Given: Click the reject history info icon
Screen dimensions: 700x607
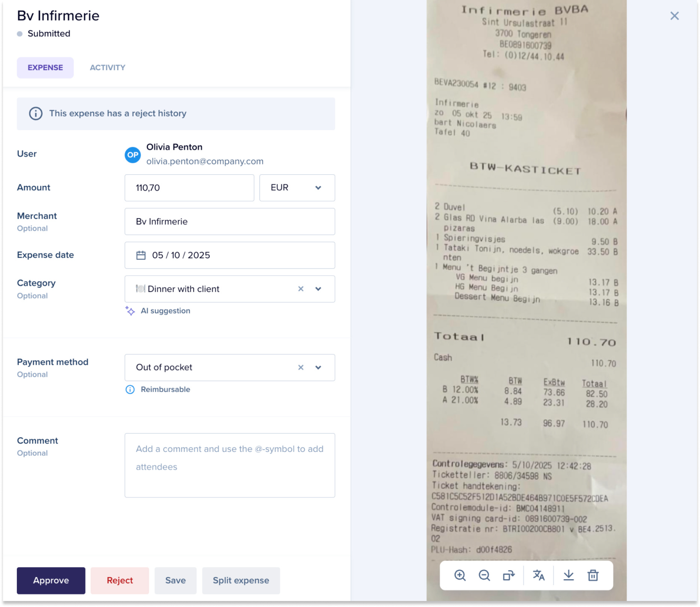Looking at the screenshot, I should [36, 113].
